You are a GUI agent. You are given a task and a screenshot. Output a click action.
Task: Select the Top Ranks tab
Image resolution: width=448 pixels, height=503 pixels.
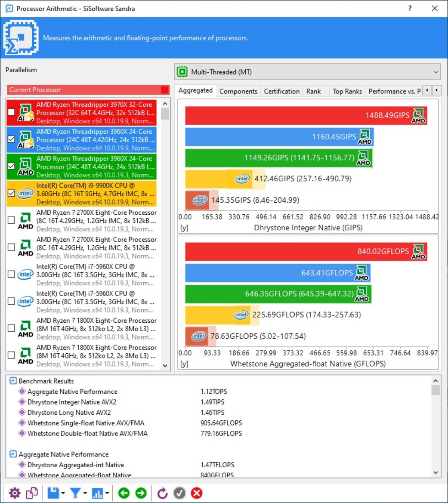pyautogui.click(x=347, y=91)
